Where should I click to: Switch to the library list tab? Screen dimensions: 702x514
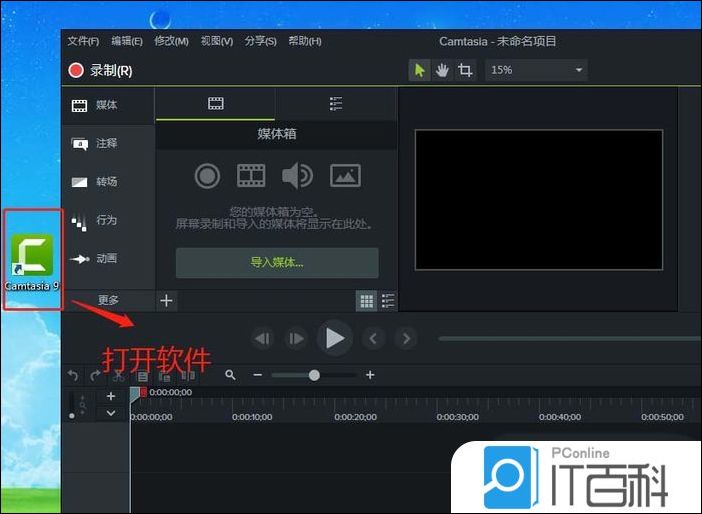point(336,104)
